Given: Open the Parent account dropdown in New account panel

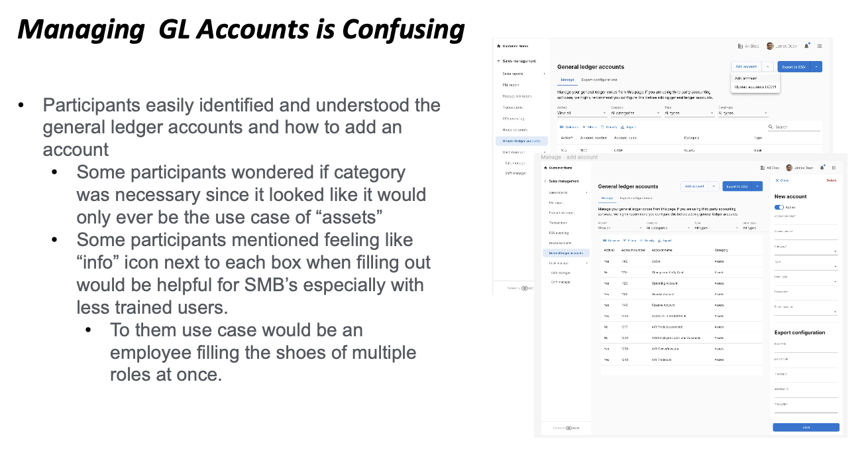Looking at the screenshot, I should 806,309.
